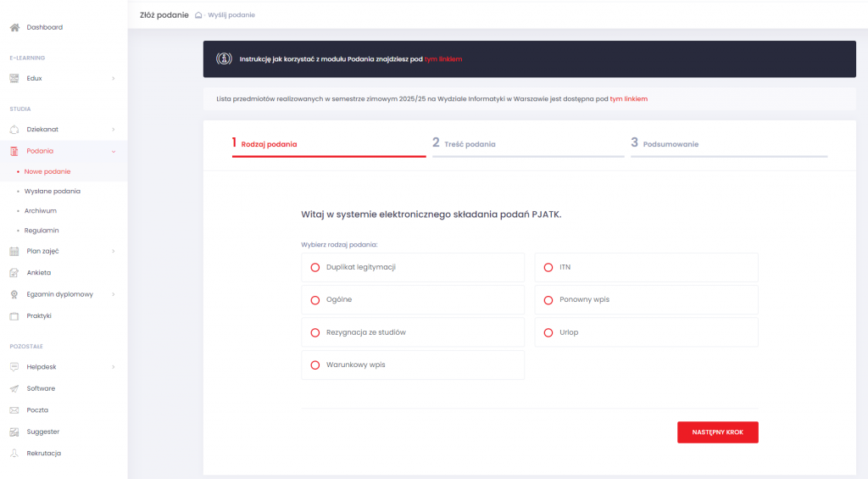The width and height of the screenshot is (868, 479).
Task: Open the instruction 'tym linkiem' link in dark banner
Action: [x=443, y=59]
